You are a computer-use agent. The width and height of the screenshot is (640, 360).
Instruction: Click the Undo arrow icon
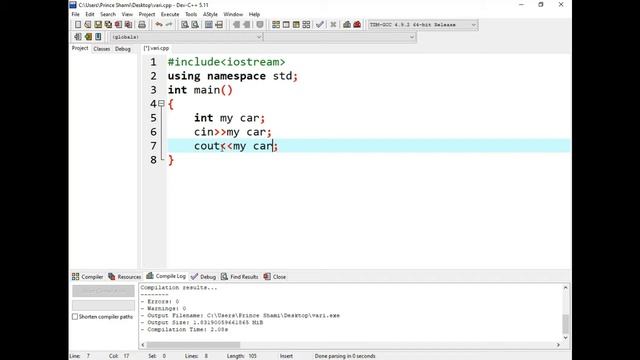click(159, 25)
